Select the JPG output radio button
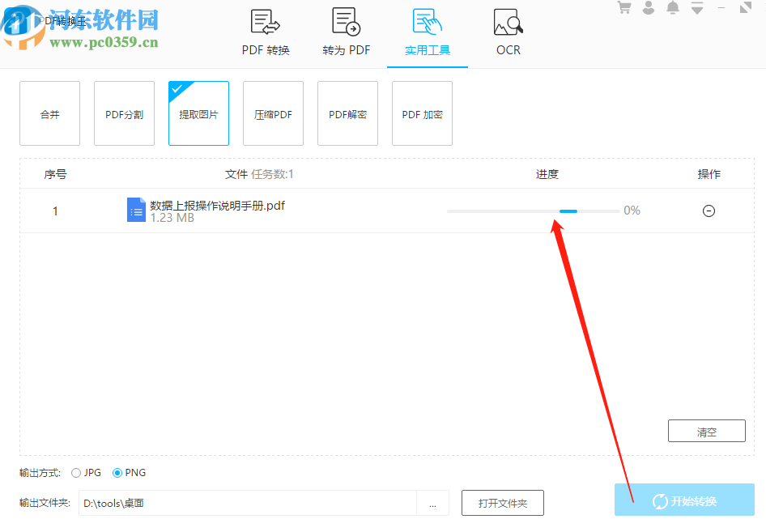This screenshot has height=532, width=766. click(76, 473)
